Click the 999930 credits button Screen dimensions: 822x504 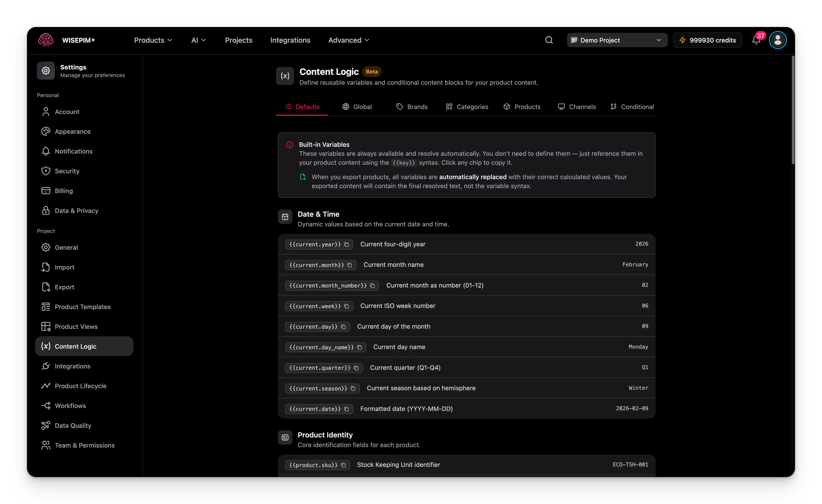707,40
